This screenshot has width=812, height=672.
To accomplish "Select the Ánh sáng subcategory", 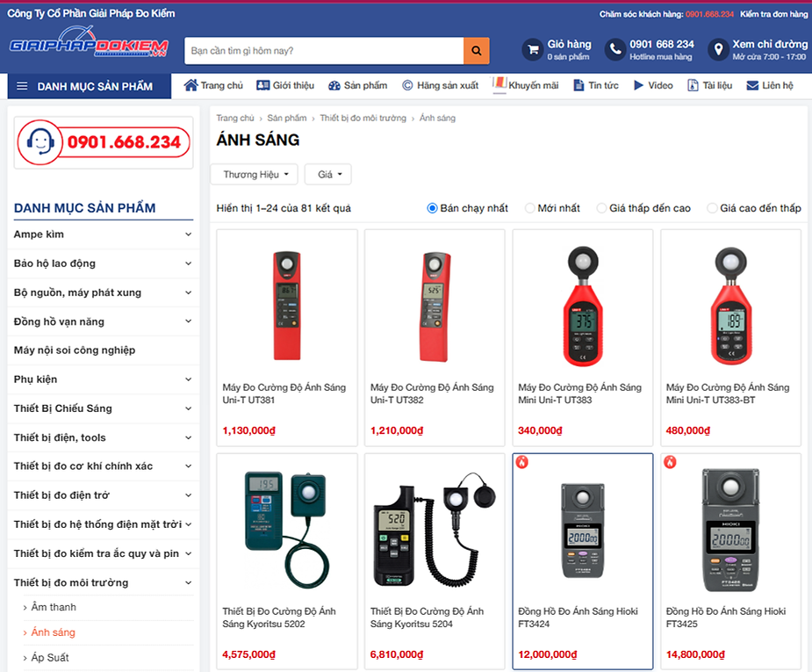I will (x=53, y=632).
